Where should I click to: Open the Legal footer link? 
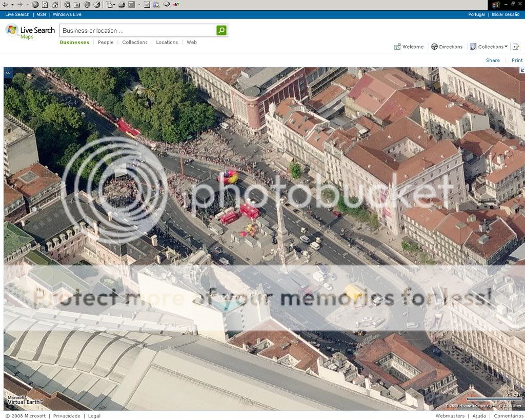[x=94, y=416]
